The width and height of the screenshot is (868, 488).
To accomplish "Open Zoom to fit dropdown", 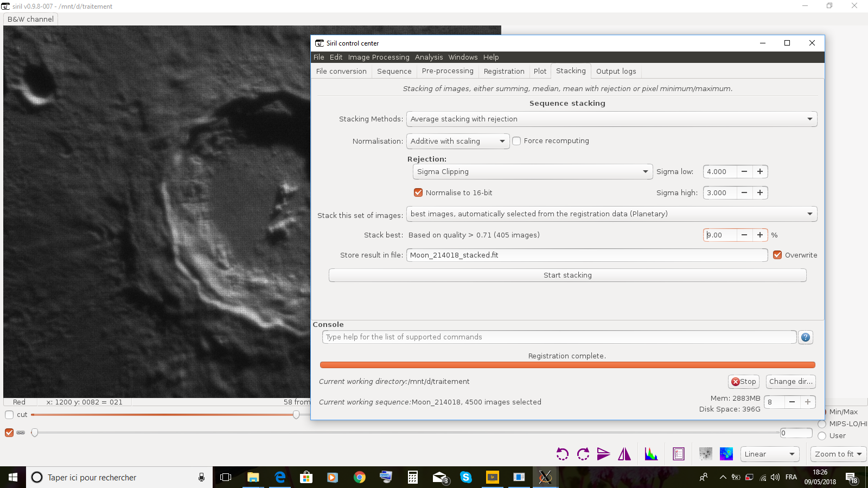I will [838, 454].
